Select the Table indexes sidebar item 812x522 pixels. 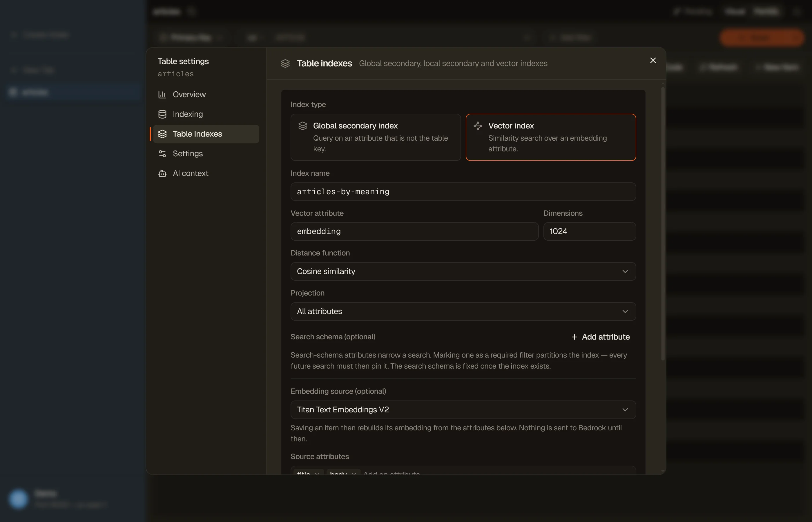206,134
